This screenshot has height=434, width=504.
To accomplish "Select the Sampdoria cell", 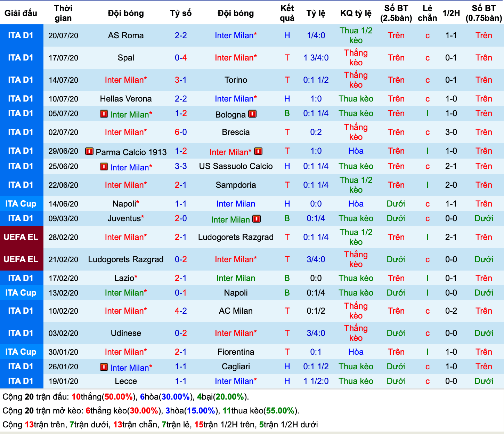I will tap(236, 185).
